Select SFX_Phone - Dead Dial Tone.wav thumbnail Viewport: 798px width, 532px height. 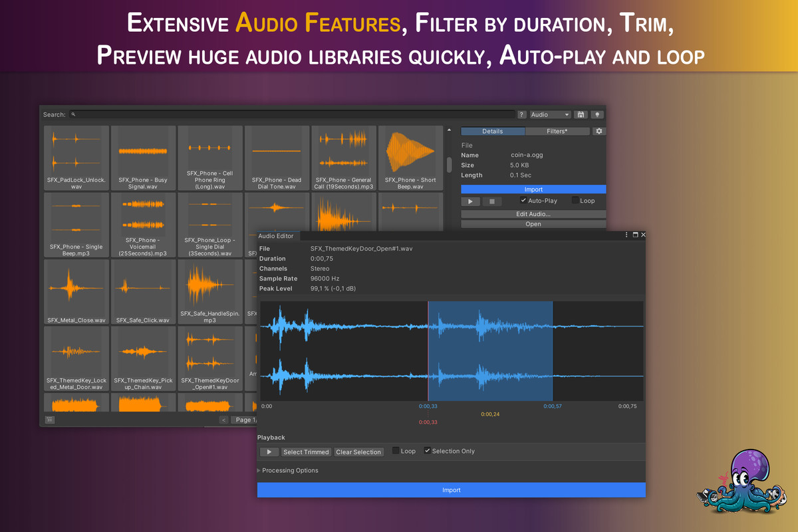click(277, 158)
